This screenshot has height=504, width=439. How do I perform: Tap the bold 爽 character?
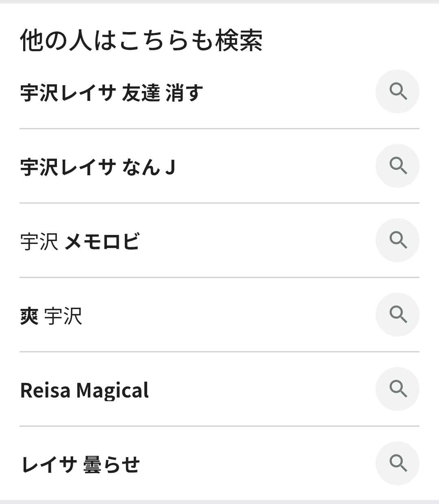point(29,316)
